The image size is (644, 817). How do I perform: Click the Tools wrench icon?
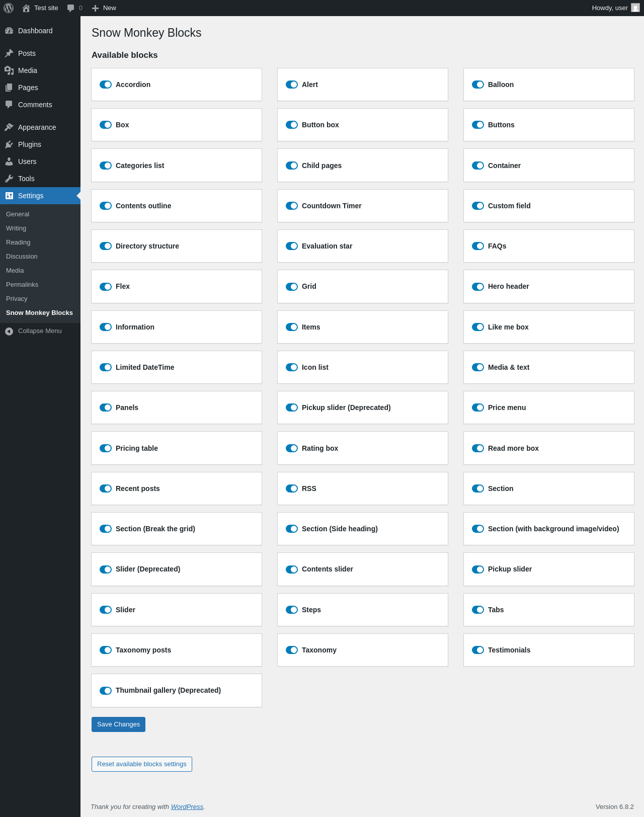tap(9, 179)
